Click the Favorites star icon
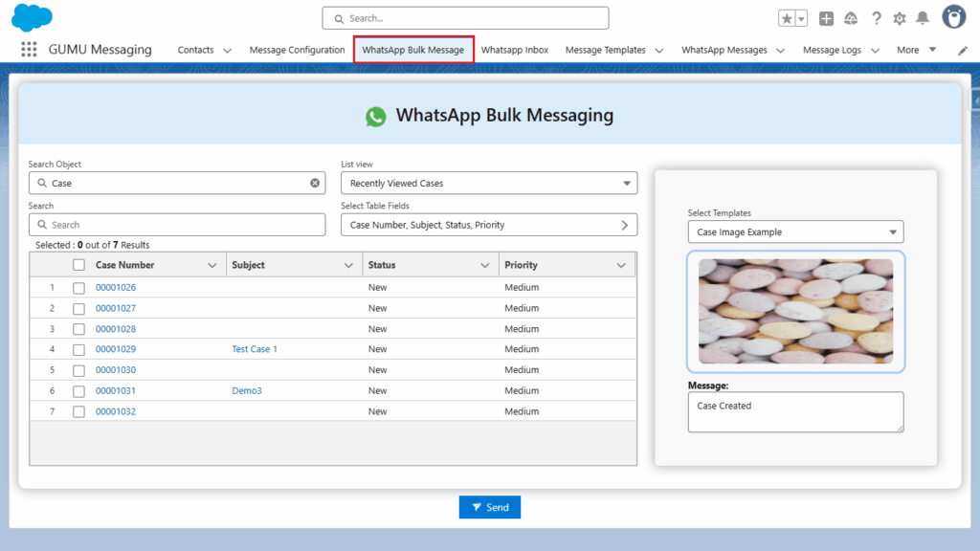Viewport: 980px width, 551px height. pos(787,18)
